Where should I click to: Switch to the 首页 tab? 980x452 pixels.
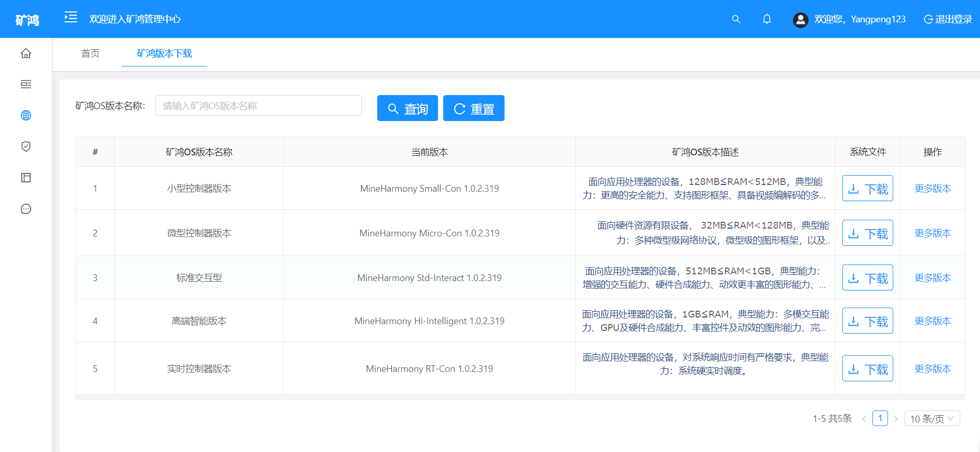coord(90,54)
